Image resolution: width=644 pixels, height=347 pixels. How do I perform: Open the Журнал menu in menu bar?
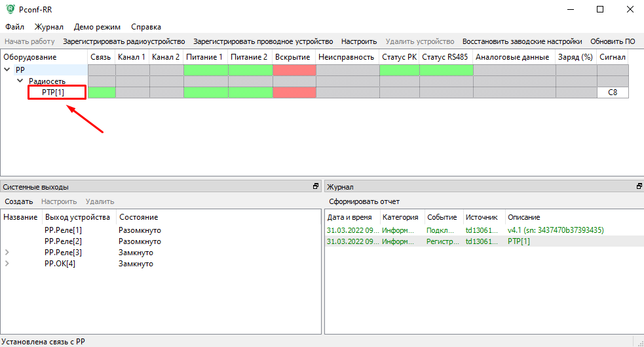(x=49, y=27)
